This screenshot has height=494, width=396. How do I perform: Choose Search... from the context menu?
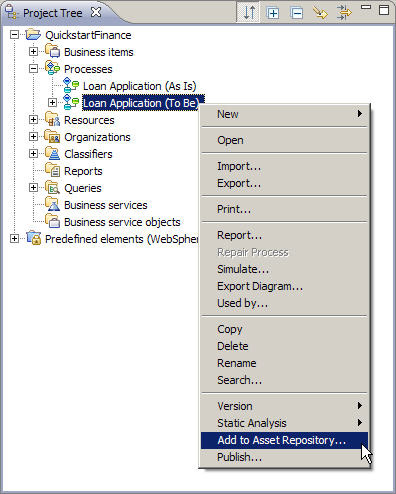(284, 380)
